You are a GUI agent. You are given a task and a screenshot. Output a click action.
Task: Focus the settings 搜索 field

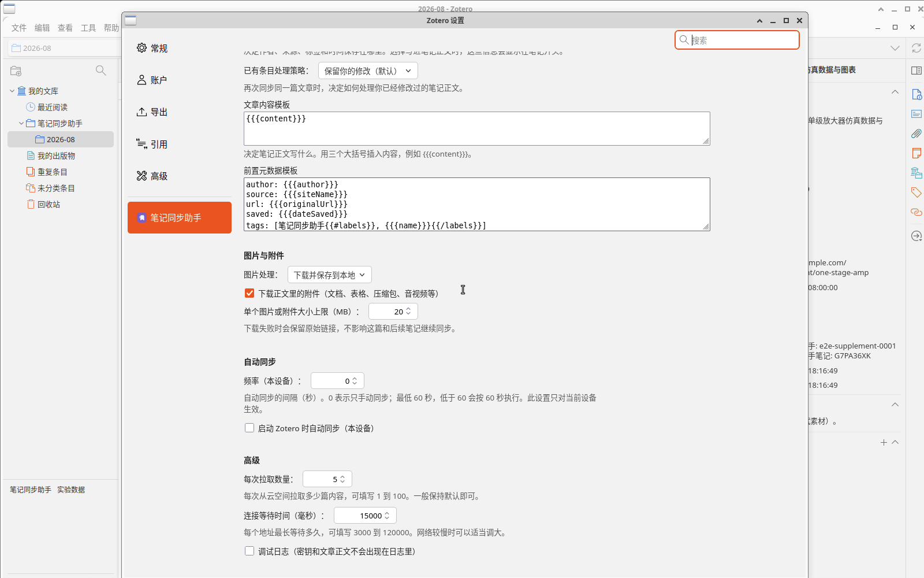coord(737,40)
